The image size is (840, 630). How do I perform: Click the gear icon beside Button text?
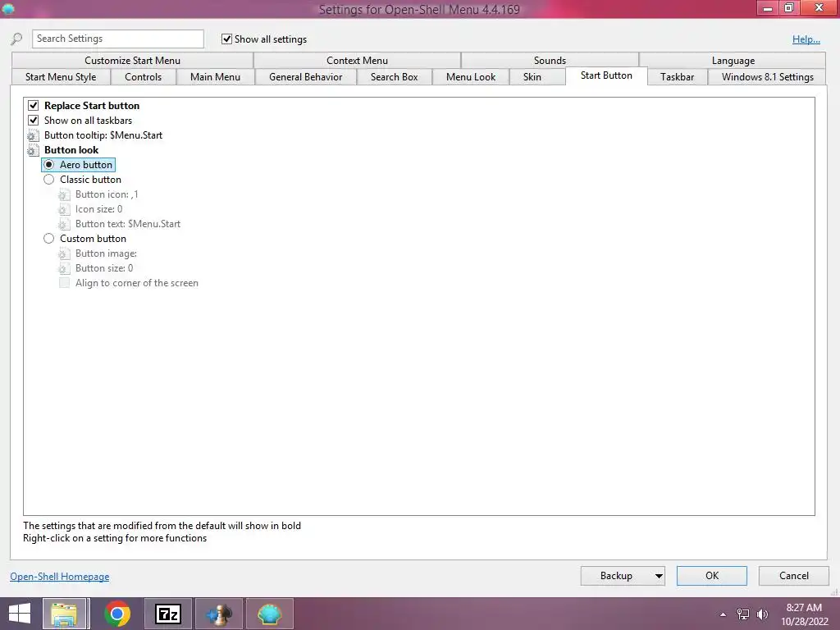point(64,224)
